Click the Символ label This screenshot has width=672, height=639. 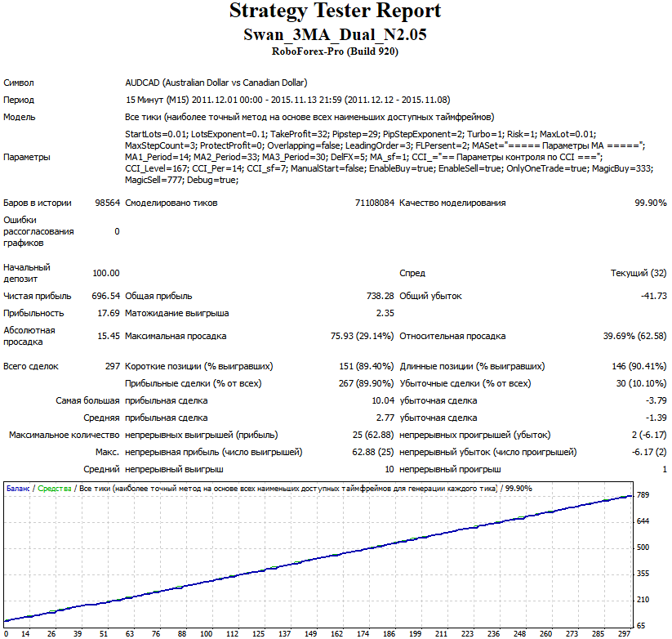click(x=19, y=83)
